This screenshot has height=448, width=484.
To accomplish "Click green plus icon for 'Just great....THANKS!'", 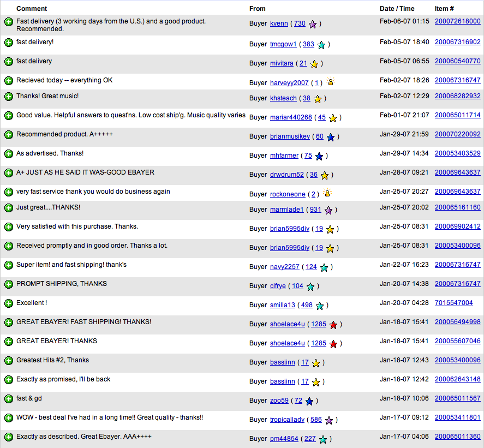I will (9, 208).
